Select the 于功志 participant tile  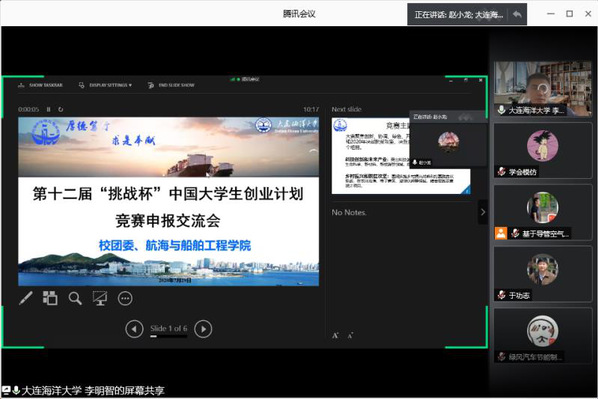[x=543, y=274]
